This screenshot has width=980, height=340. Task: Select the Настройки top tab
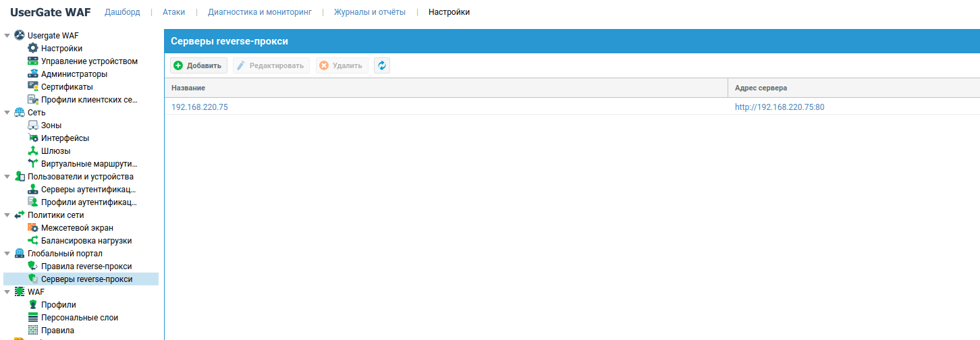pyautogui.click(x=449, y=12)
